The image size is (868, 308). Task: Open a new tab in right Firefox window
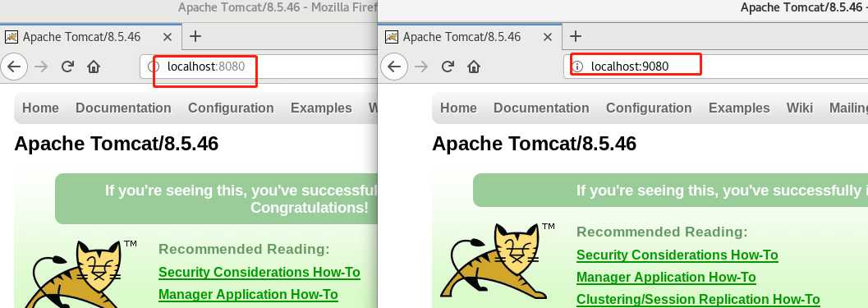pos(575,37)
